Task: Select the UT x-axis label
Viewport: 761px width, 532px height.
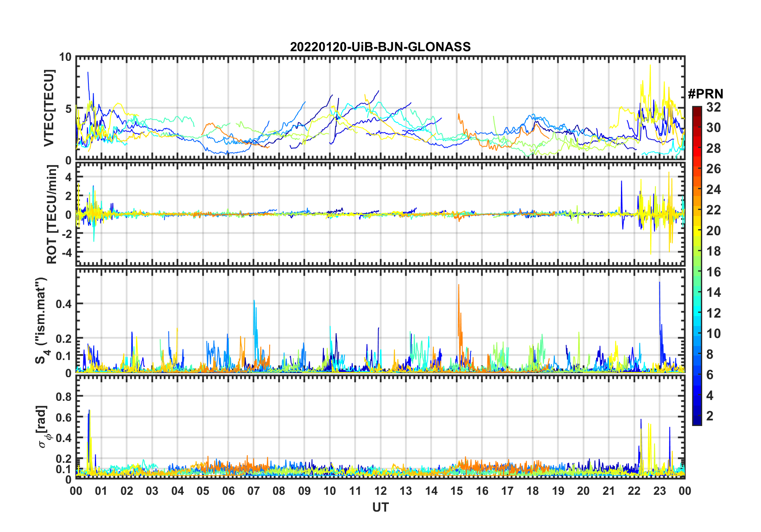Action: 380,507
